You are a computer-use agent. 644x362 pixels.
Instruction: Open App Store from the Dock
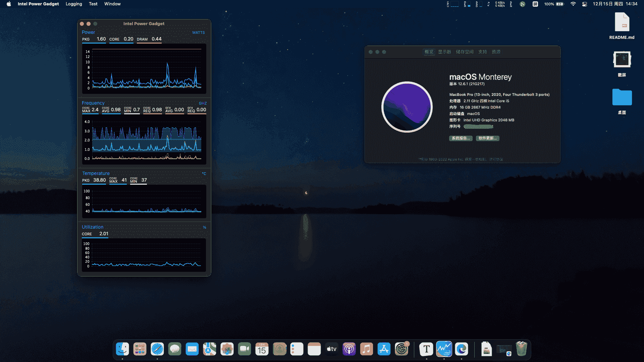384,349
